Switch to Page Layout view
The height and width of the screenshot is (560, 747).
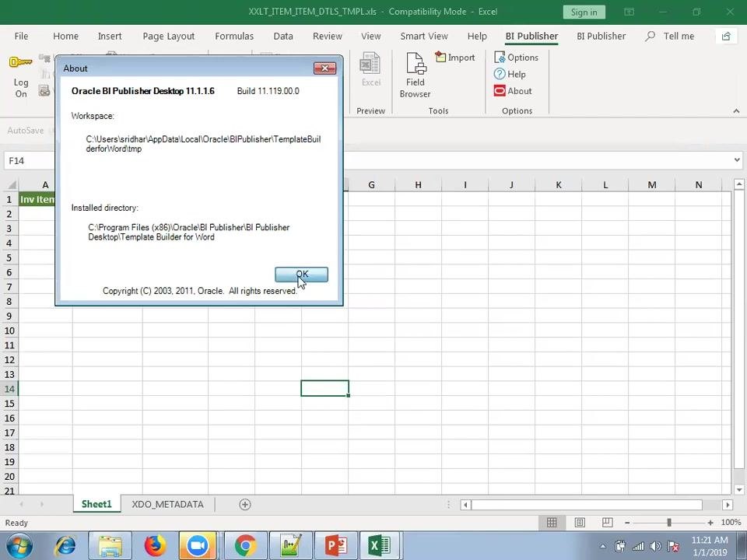[x=580, y=523]
